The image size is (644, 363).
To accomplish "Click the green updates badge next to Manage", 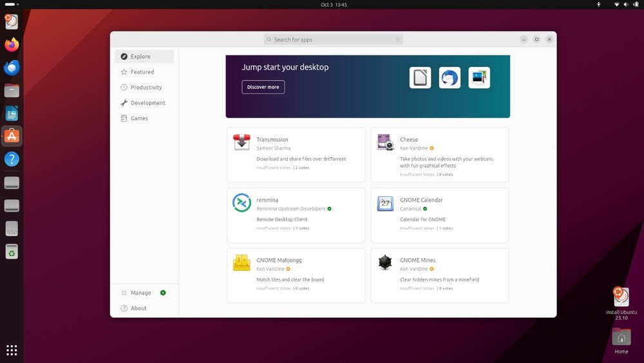I will pos(163,293).
